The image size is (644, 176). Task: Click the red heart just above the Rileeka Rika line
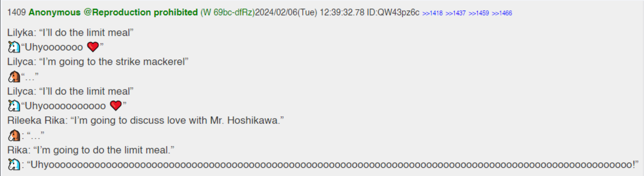[116, 106]
